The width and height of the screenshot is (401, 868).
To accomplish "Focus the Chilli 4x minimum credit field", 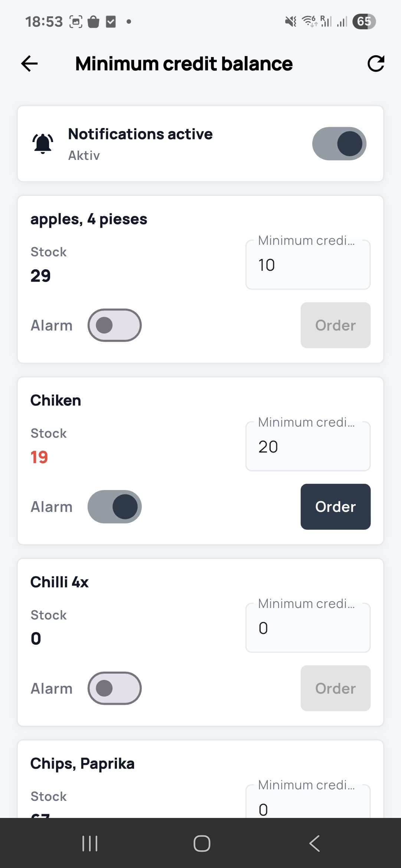I will point(308,628).
